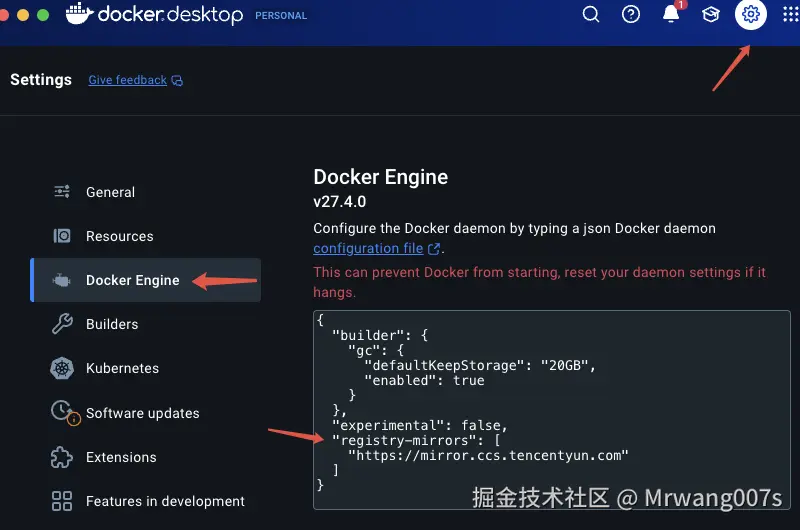Open the Learning center graduation cap icon
This screenshot has width=800, height=530.
tap(711, 14)
